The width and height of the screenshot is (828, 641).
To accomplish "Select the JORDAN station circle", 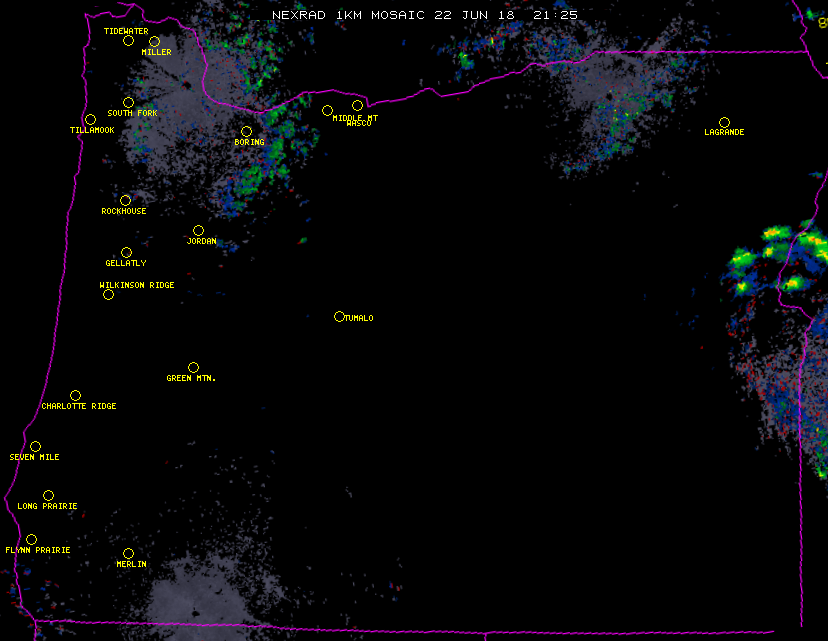I will click(198, 230).
